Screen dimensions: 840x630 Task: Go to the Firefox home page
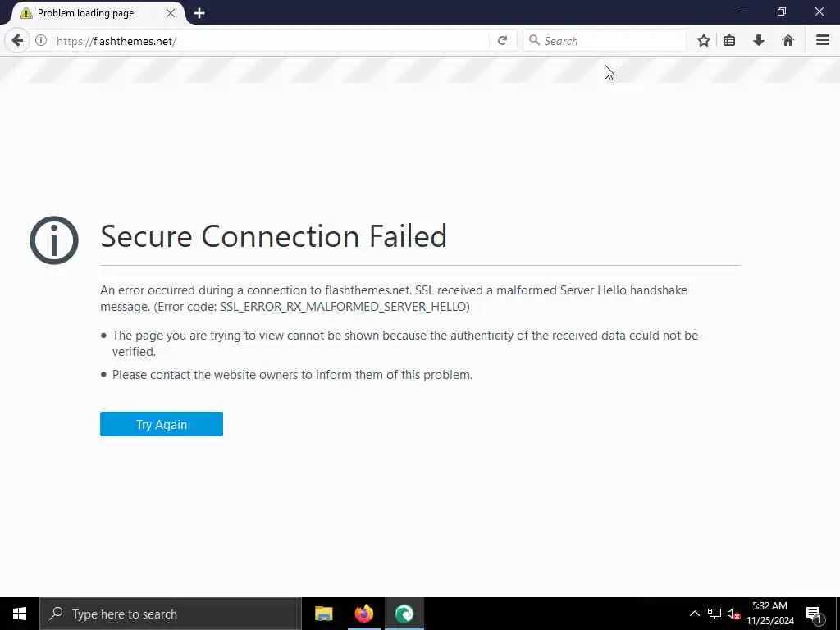[788, 40]
